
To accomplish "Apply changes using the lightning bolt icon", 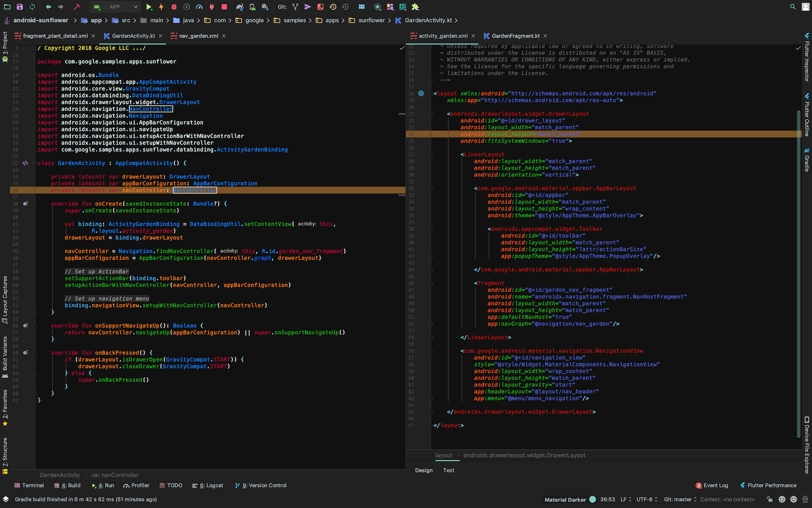I will [x=161, y=7].
